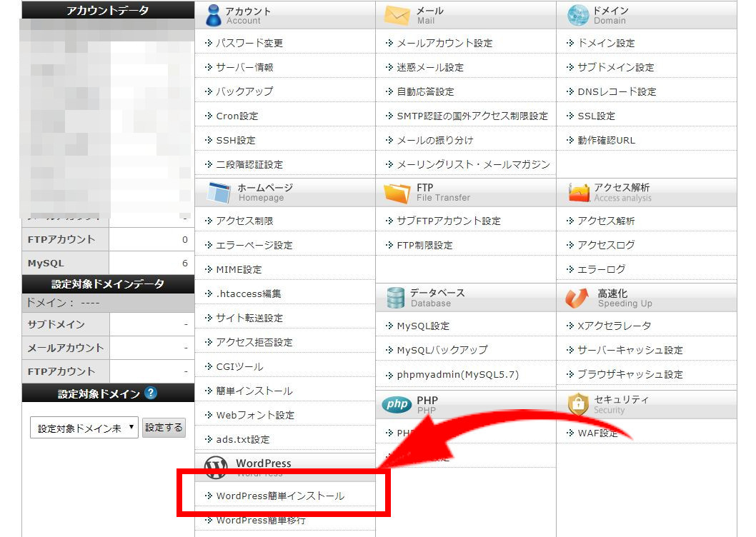Open SSL設定 link
This screenshot has width=756, height=537.
tap(596, 116)
